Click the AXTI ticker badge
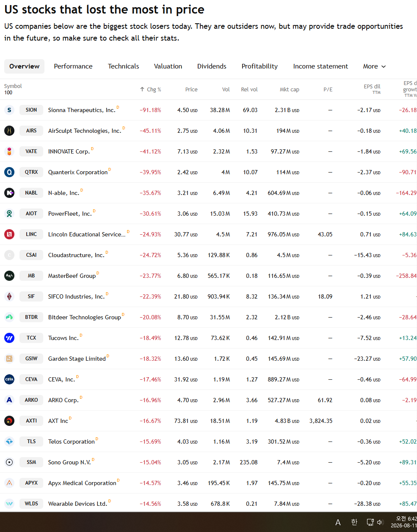The width and height of the screenshot is (417, 532). 31,421
